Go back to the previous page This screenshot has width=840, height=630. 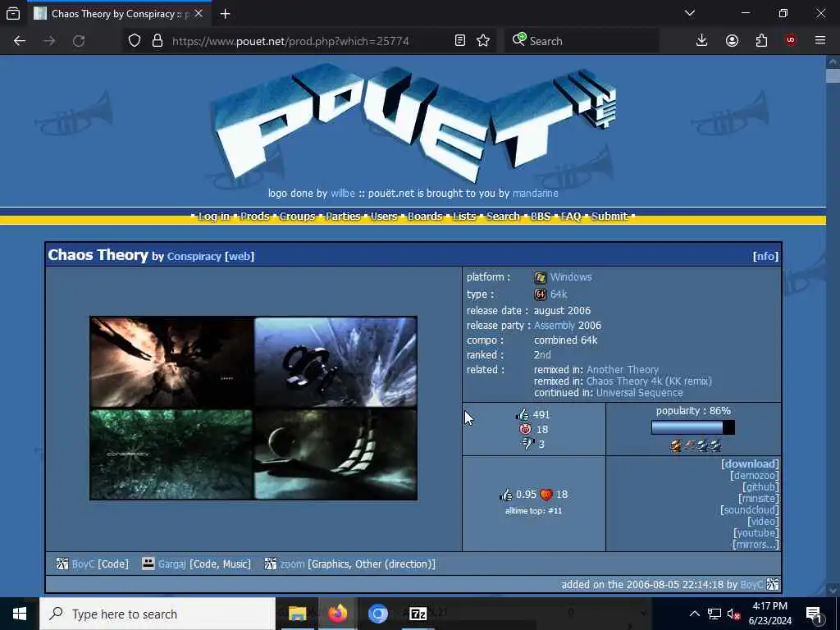(x=20, y=41)
